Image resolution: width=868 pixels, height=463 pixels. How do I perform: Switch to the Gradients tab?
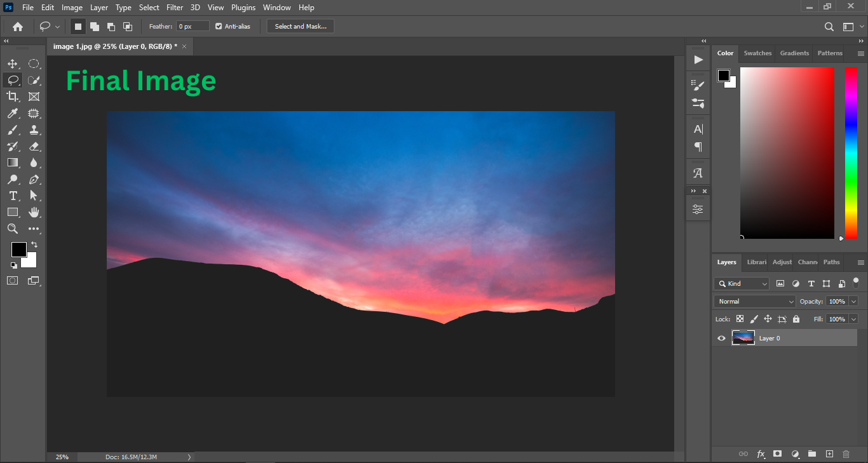tap(794, 53)
